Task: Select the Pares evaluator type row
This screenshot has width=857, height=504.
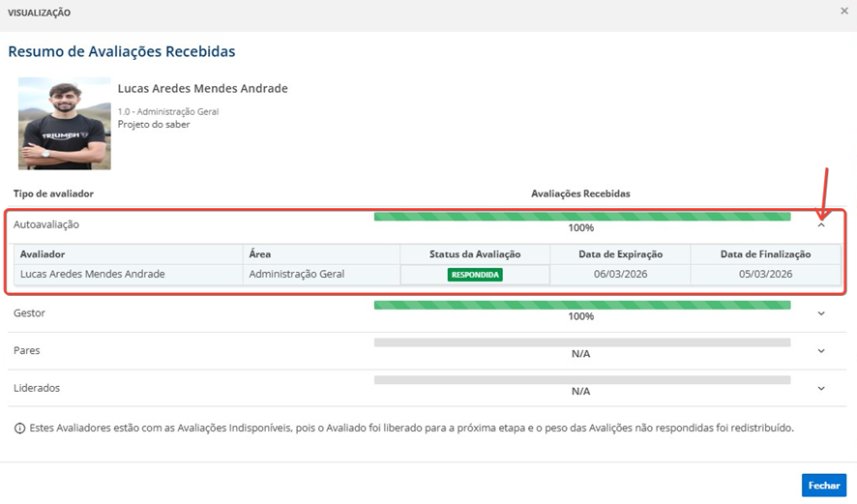Action: tap(27, 351)
